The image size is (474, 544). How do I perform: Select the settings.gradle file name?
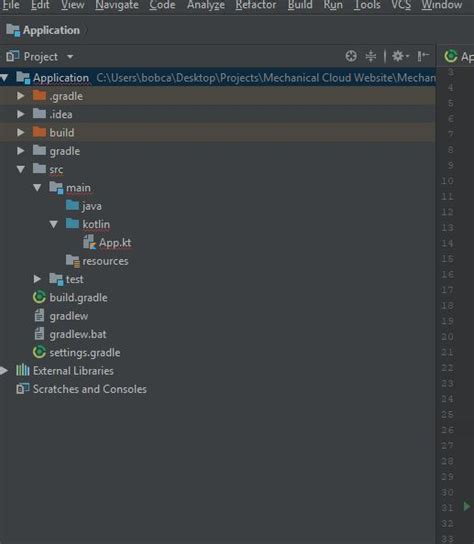pos(85,353)
